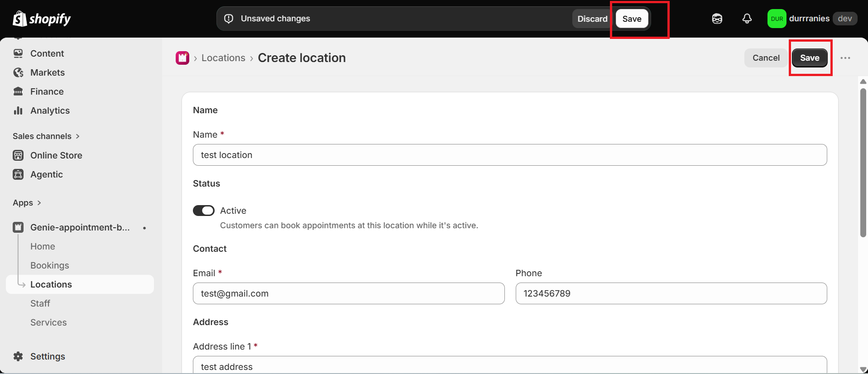
Task: Select Locations in the sidebar
Action: [80, 284]
